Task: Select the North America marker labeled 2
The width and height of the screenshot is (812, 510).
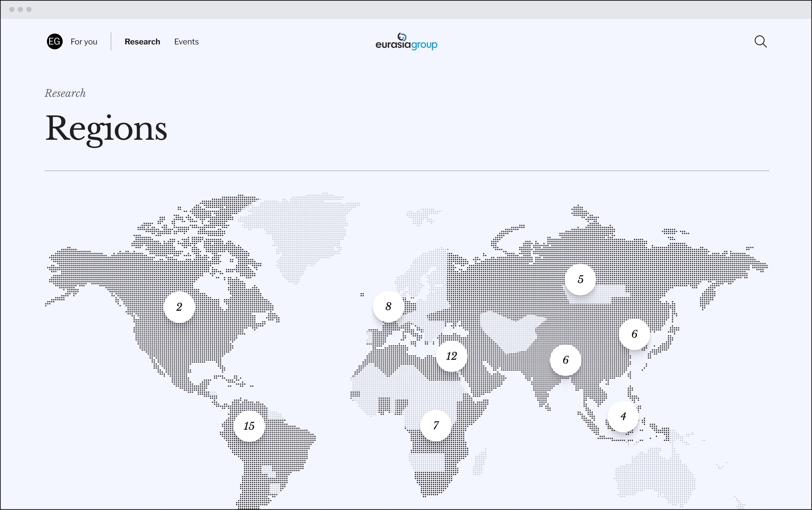Action: 179,307
